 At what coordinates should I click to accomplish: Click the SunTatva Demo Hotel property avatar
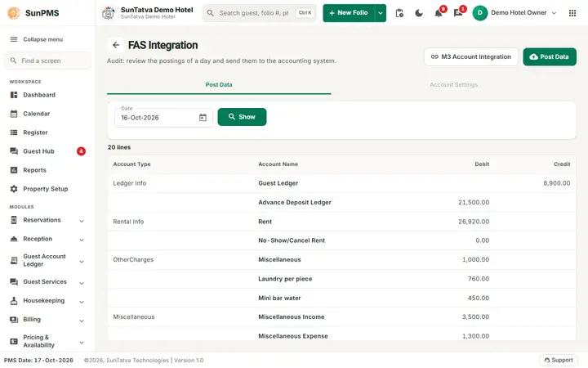pyautogui.click(x=109, y=13)
